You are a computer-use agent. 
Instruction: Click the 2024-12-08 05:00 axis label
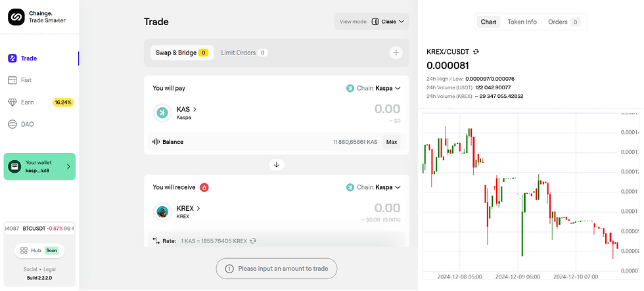461,277
